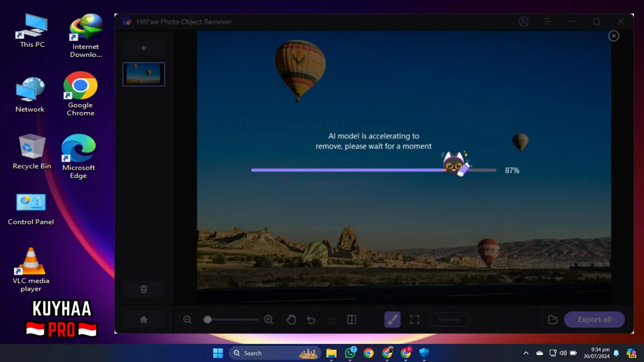Screen dimensions: 644x362
Task: Launch Google Chrome from the desktop
Action: click(80, 94)
